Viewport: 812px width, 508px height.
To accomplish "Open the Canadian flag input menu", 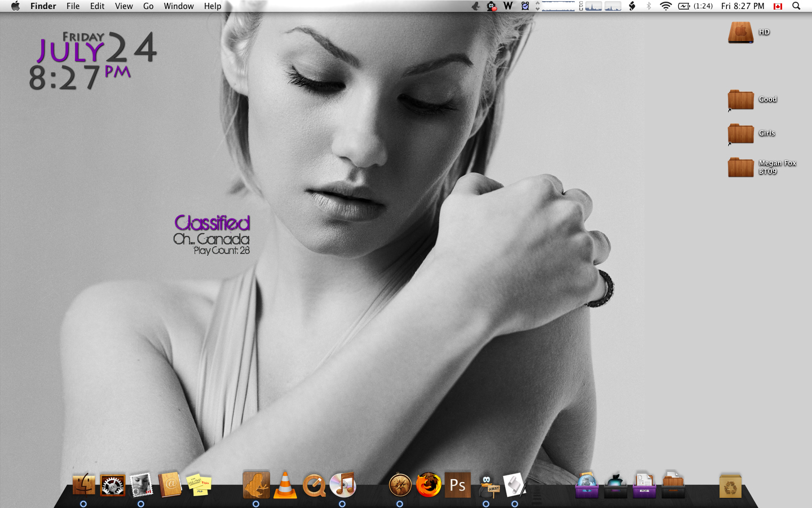I will [778, 6].
